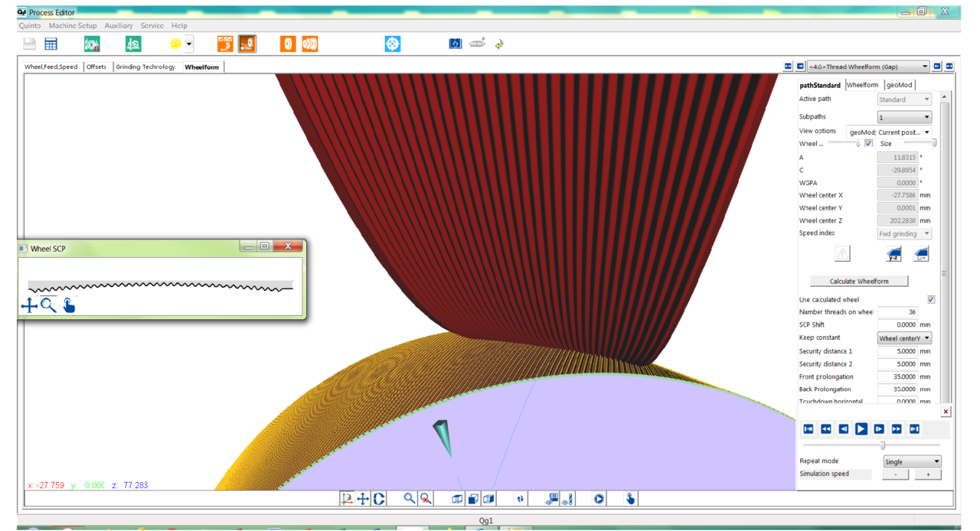
Task: Click the magnifier in Wheel SCP window
Action: pyautogui.click(x=48, y=305)
